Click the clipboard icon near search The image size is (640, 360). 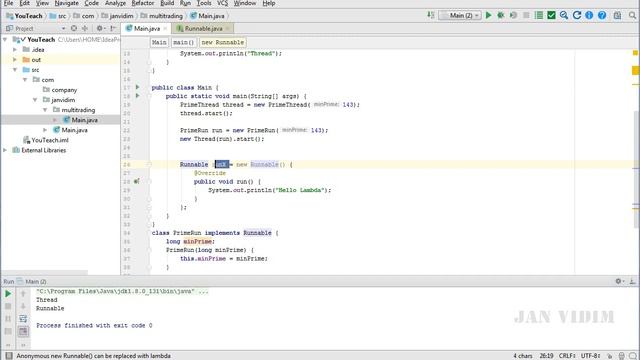click(x=617, y=16)
